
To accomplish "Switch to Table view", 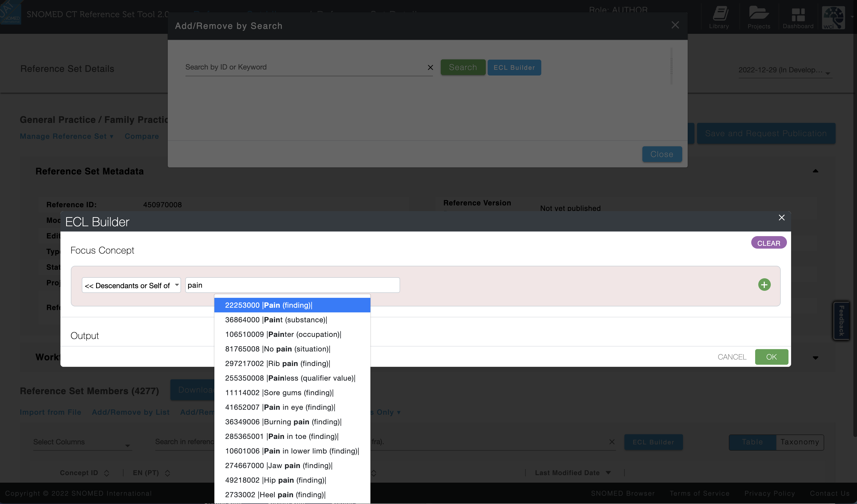I will pyautogui.click(x=752, y=442).
